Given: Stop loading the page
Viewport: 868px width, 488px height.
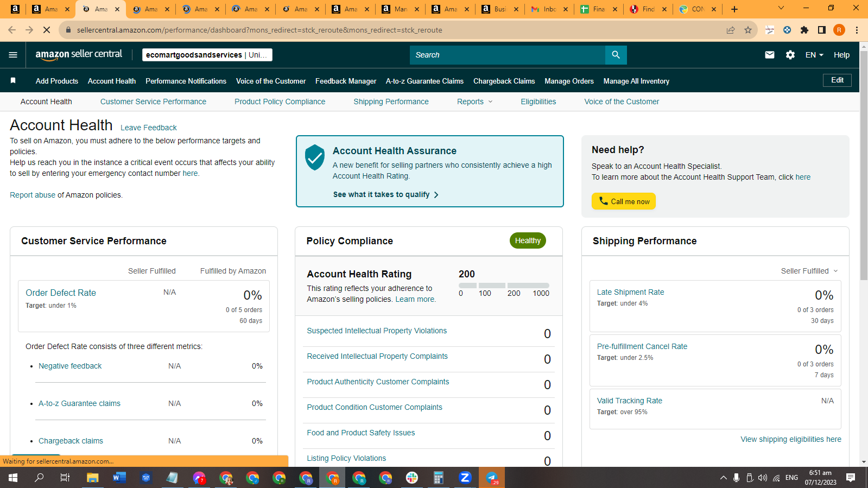Looking at the screenshot, I should [47, 30].
